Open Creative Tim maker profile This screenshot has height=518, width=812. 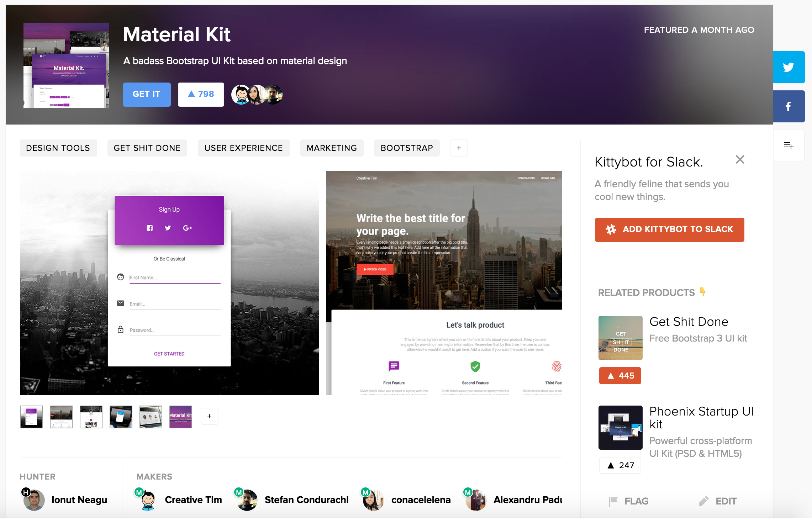193,500
